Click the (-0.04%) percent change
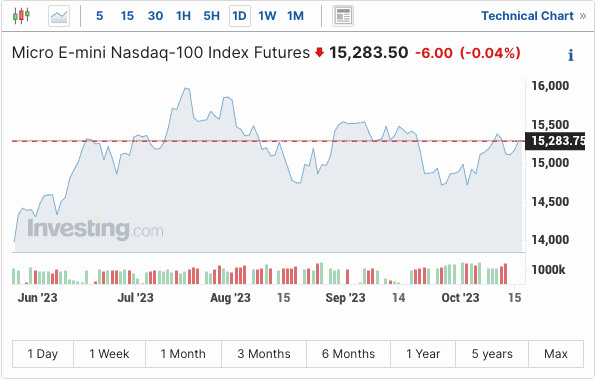595x379 pixels. click(x=490, y=53)
